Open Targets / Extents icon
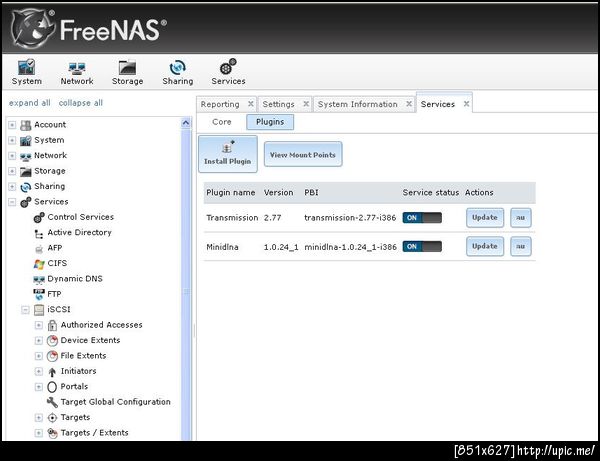Viewport: 600px width, 461px height. pos(52,433)
